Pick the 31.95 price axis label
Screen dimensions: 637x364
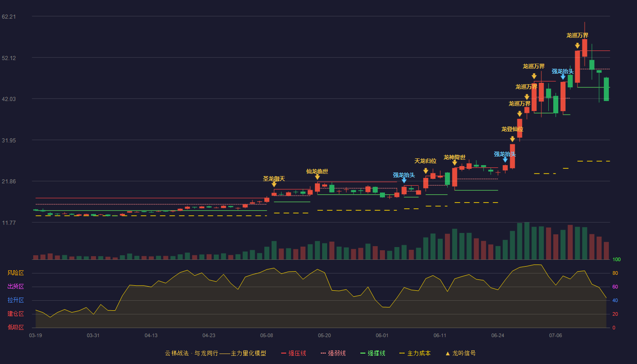(9, 140)
